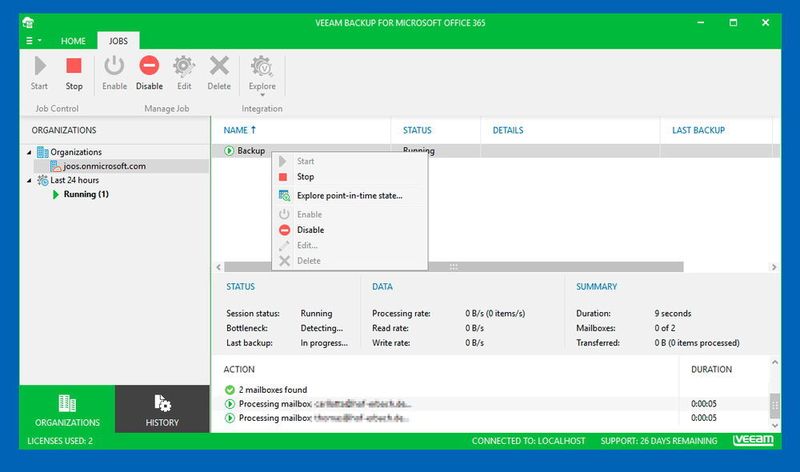Click 'LICENSES USED: 2' in status bar
Image resolution: width=800 pixels, height=472 pixels.
click(x=60, y=441)
